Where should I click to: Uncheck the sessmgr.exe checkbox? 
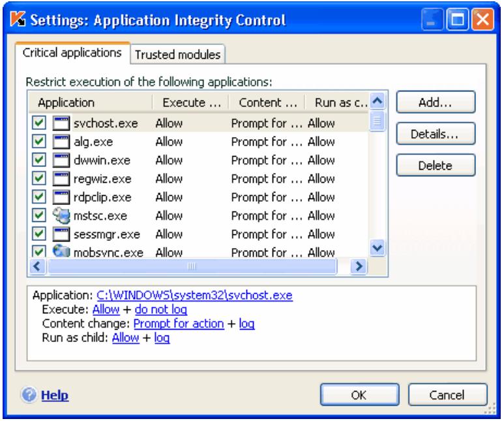[39, 234]
